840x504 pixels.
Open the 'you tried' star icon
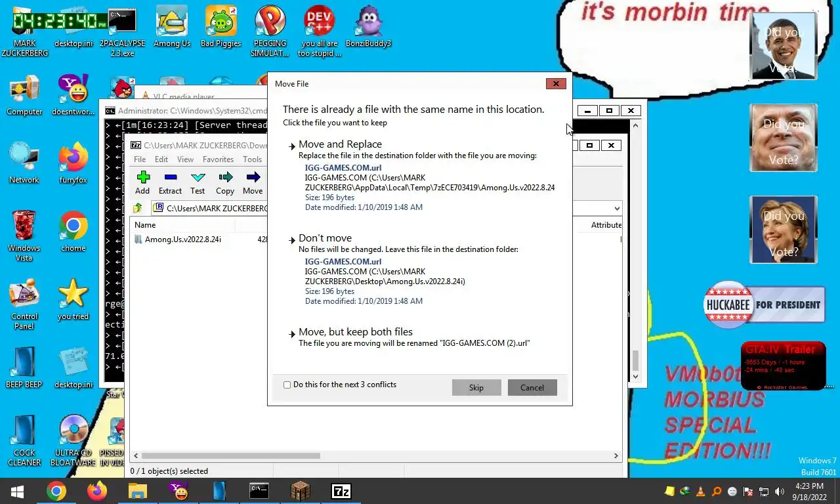coord(73,301)
